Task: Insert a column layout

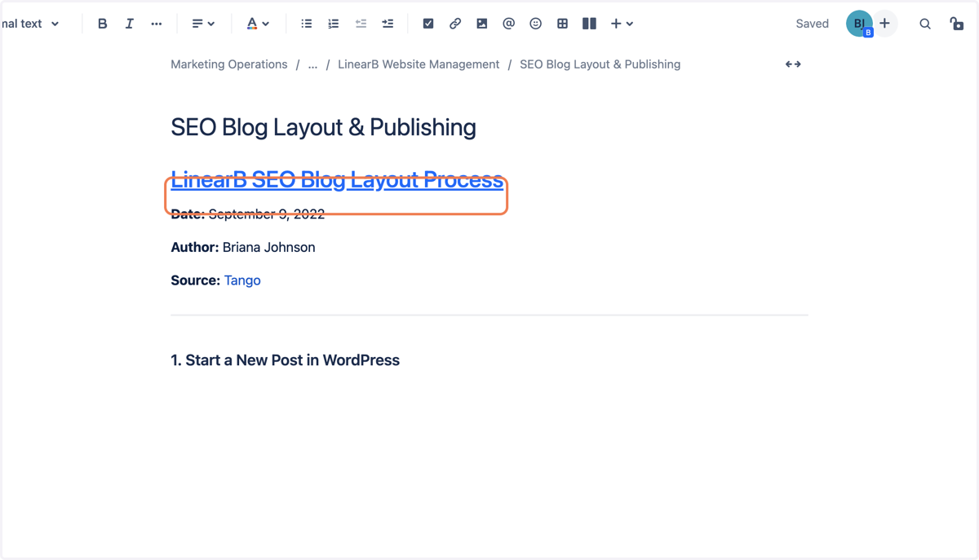Action: [x=590, y=24]
